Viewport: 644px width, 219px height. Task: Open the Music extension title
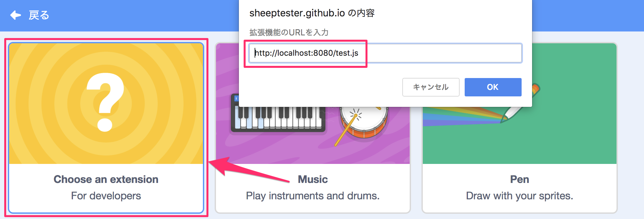coord(313,179)
